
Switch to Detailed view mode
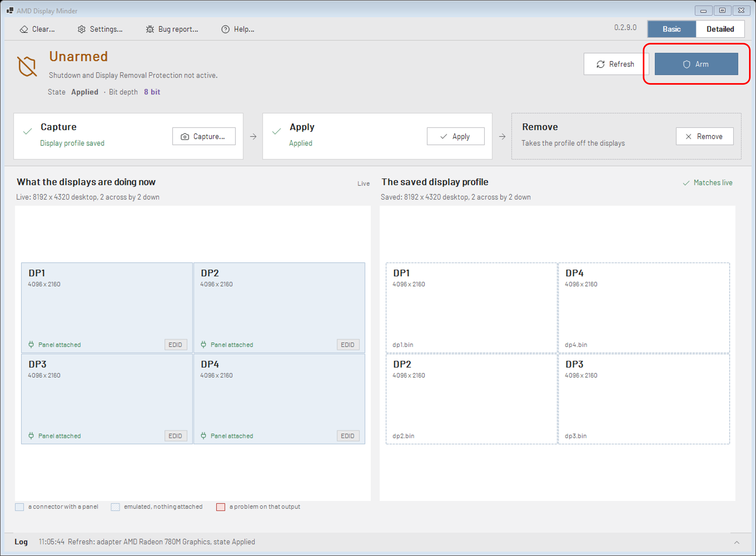(720, 29)
